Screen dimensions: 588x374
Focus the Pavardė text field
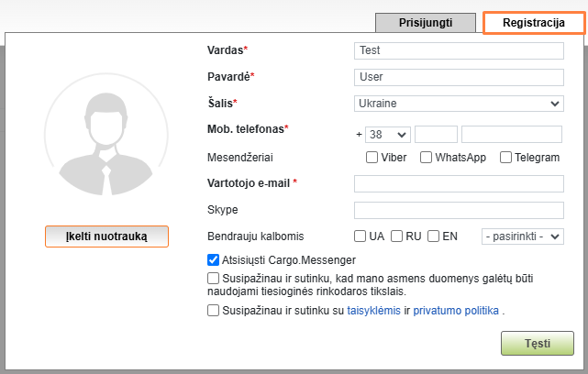tap(458, 78)
